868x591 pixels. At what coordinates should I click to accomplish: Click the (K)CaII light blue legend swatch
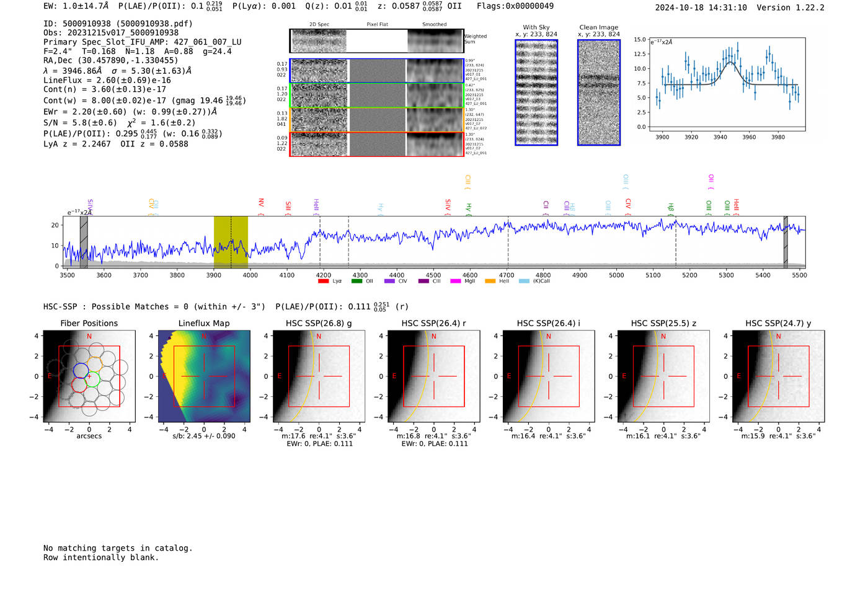click(x=524, y=281)
